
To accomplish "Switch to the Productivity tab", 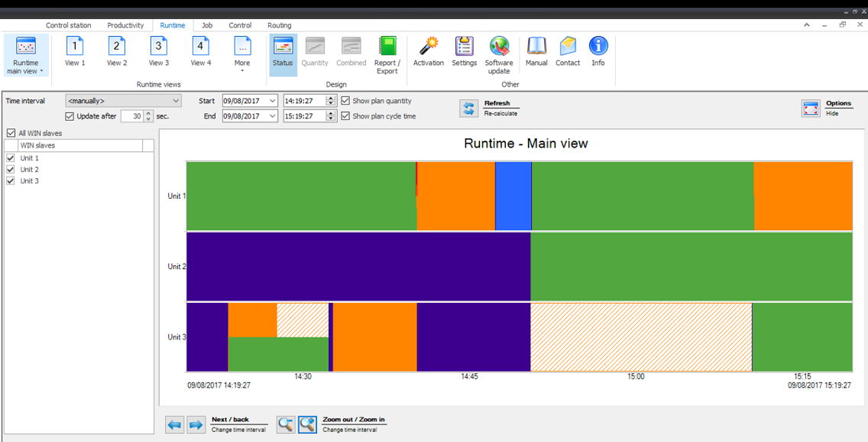I will 125,25.
